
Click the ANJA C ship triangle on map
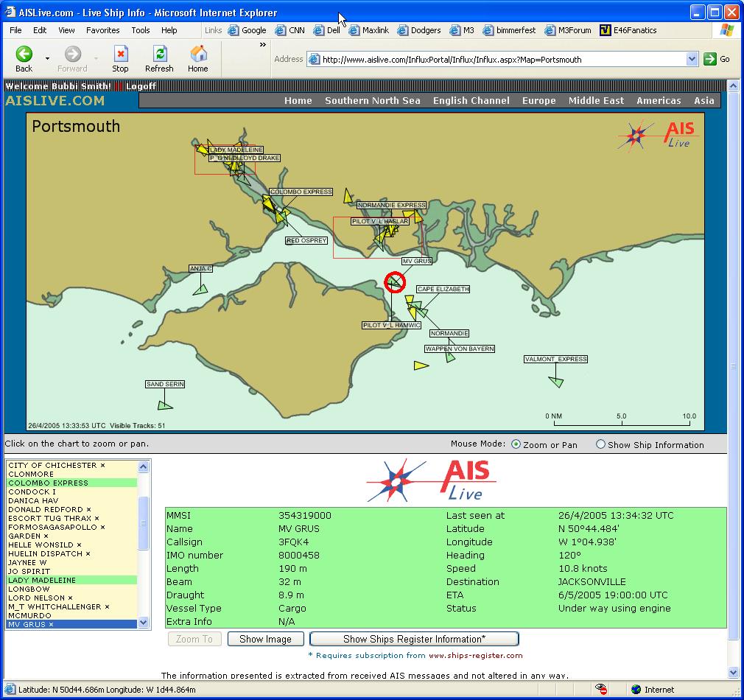200,289
